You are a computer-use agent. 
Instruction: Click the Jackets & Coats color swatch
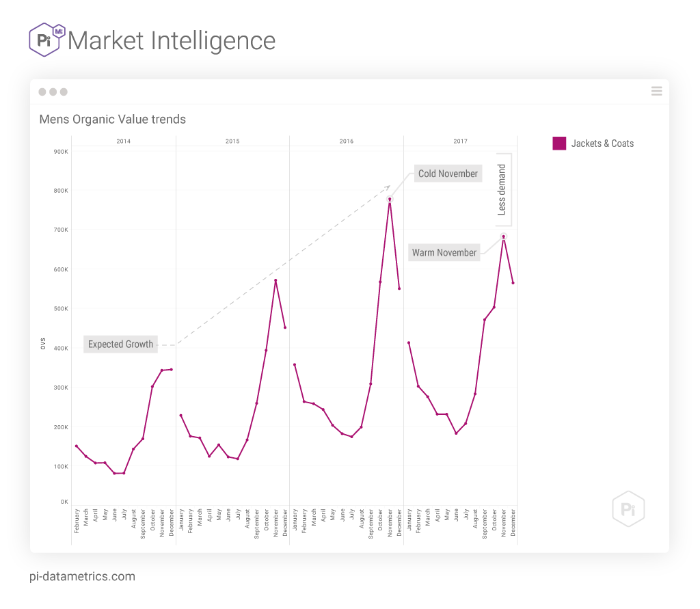[559, 144]
